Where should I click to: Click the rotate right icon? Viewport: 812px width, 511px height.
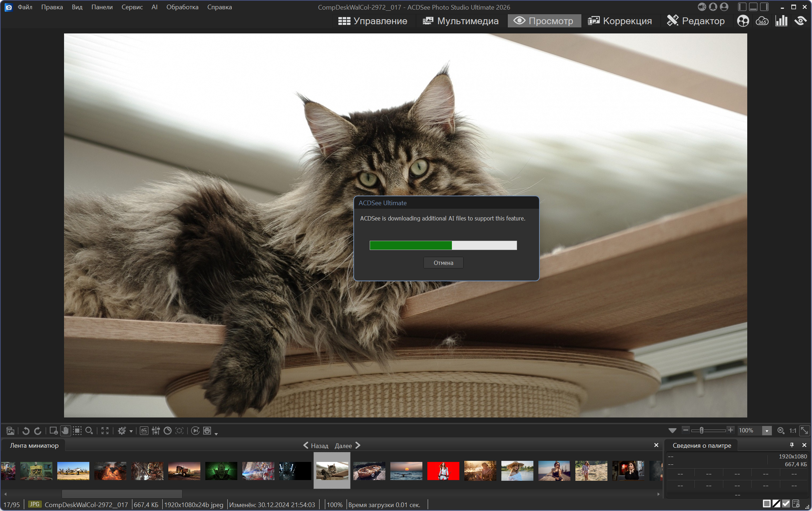click(x=38, y=431)
